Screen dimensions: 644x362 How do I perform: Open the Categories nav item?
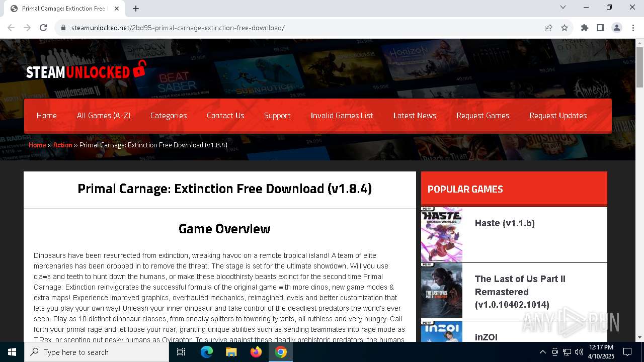coord(169,116)
